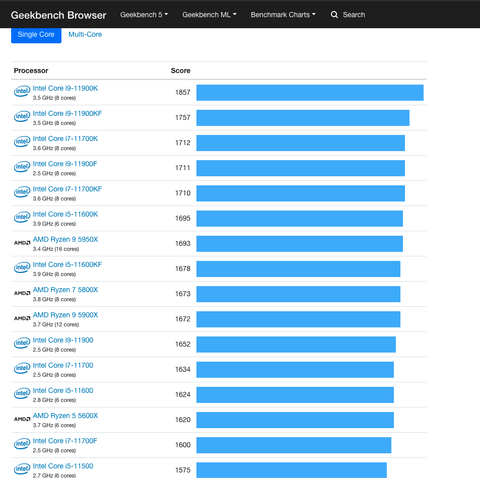
Task: Click the score value 1710
Action: tap(183, 193)
